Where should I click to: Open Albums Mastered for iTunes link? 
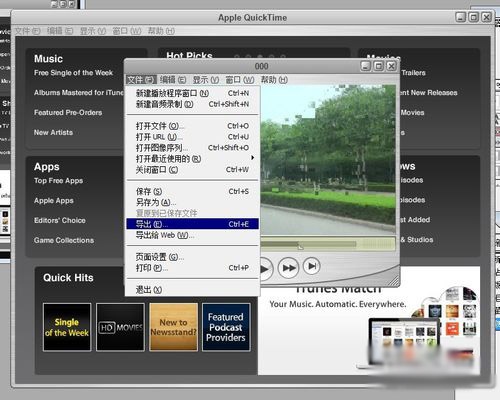click(79, 93)
